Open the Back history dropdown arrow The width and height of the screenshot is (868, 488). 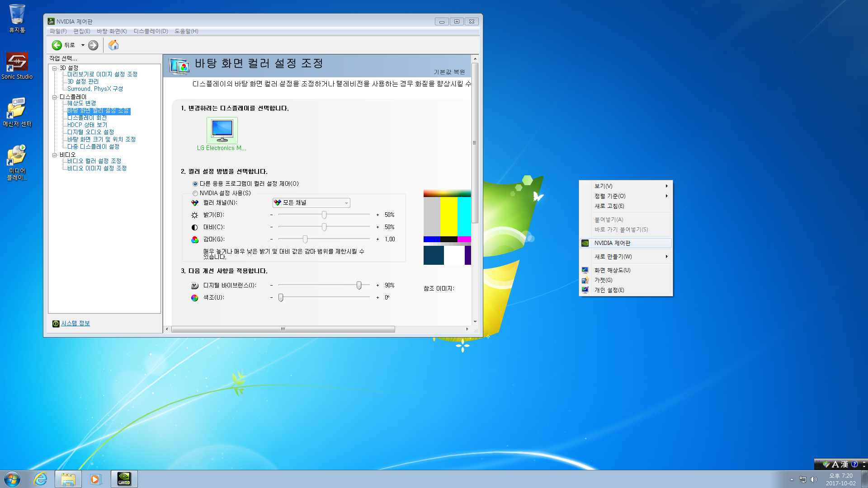pos(83,45)
